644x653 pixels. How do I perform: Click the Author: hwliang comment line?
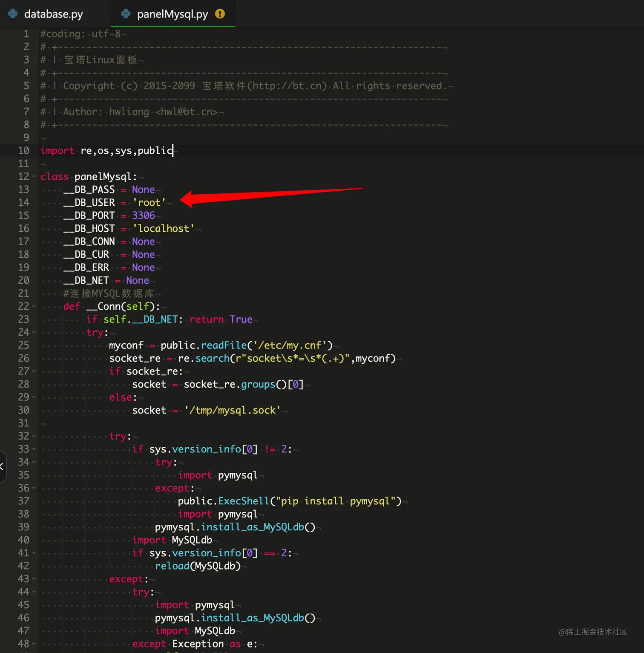click(129, 112)
